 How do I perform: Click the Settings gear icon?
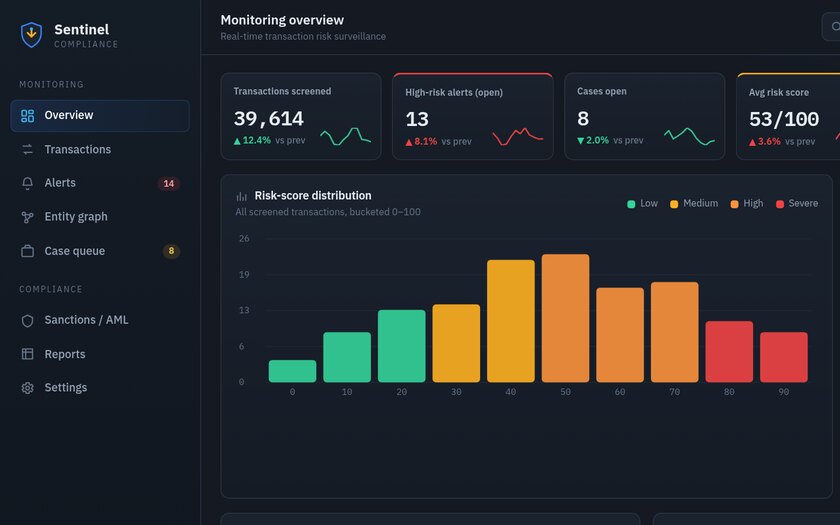click(x=27, y=388)
